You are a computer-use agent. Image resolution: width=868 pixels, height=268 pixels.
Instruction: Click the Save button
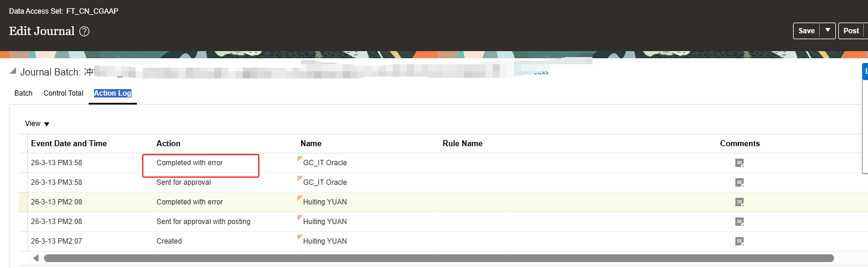tap(806, 31)
